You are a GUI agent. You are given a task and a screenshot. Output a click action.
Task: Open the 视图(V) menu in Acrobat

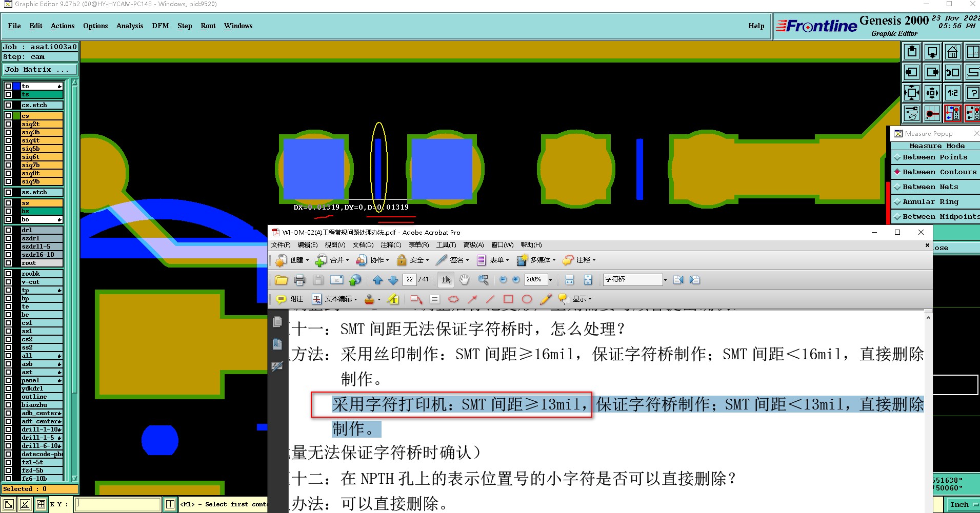(x=335, y=245)
